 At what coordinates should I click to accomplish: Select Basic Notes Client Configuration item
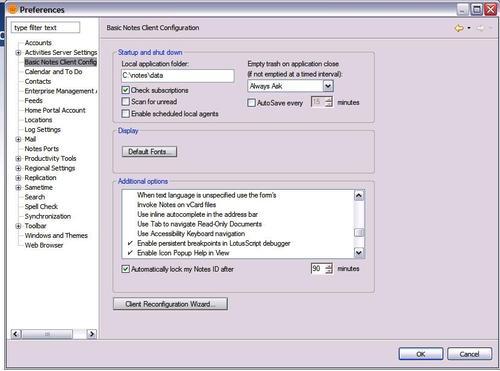(61, 62)
